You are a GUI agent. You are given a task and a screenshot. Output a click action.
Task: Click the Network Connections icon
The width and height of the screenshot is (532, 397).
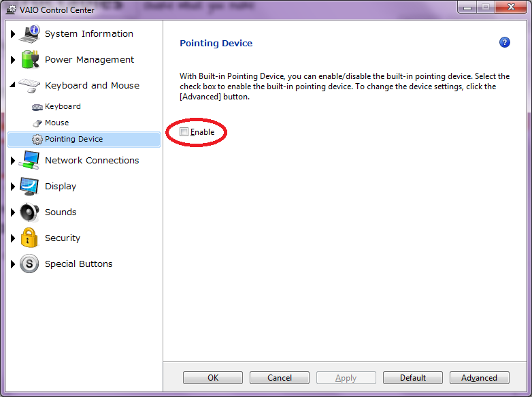click(x=30, y=161)
